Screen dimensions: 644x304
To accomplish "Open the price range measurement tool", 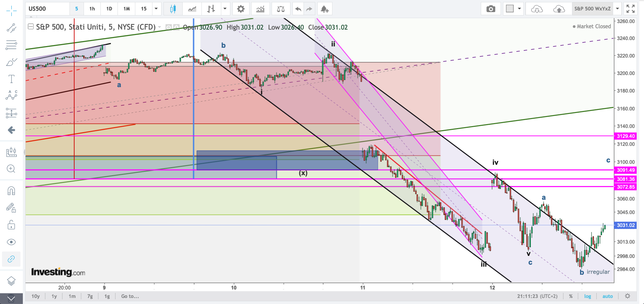I will pyautogui.click(x=11, y=113).
